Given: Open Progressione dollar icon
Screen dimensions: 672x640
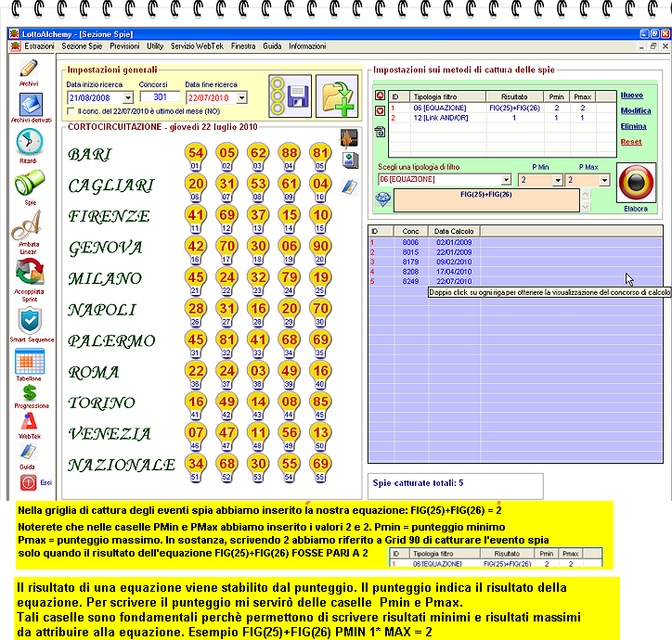Looking at the screenshot, I should (x=30, y=392).
